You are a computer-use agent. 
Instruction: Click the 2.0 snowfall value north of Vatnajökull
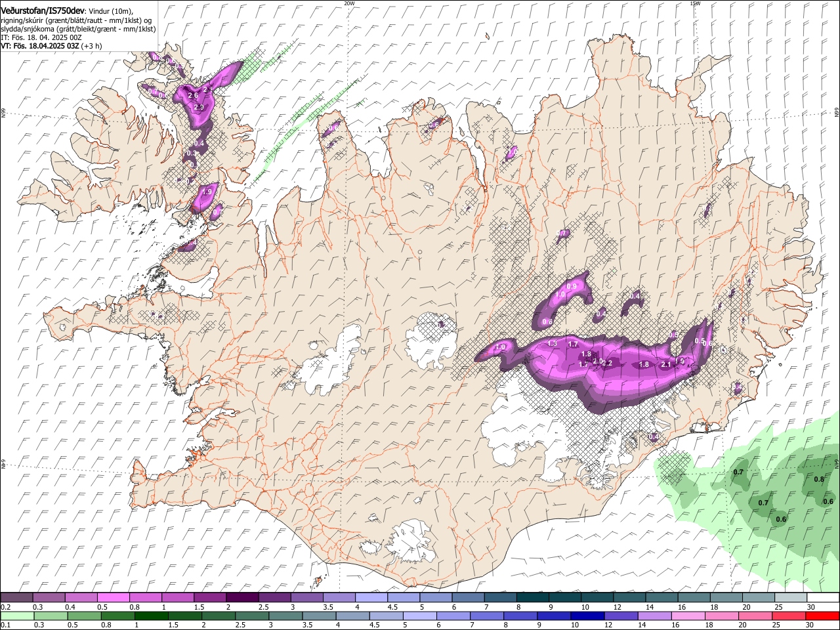click(x=597, y=362)
